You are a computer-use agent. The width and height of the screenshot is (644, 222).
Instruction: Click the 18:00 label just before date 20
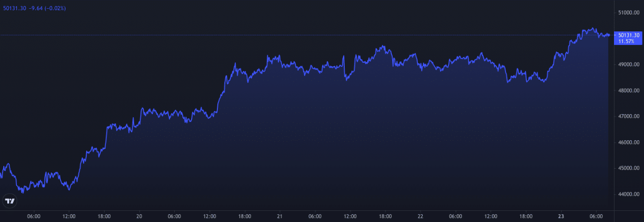point(104,216)
